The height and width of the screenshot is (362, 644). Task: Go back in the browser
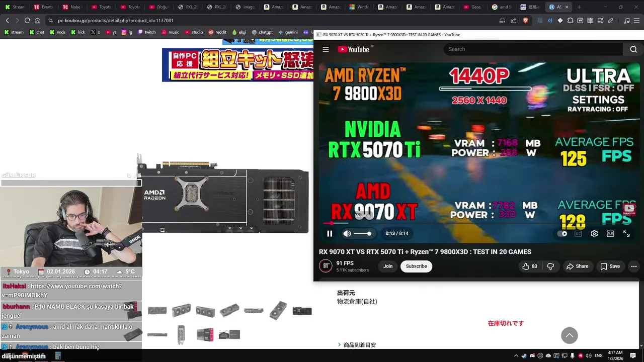(7, 21)
